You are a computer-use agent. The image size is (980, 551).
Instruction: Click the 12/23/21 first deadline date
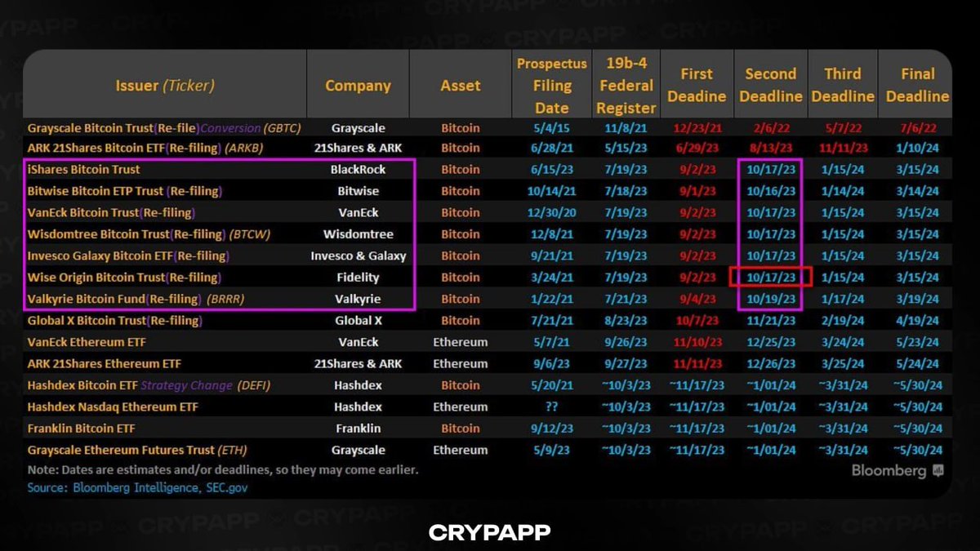tap(697, 128)
